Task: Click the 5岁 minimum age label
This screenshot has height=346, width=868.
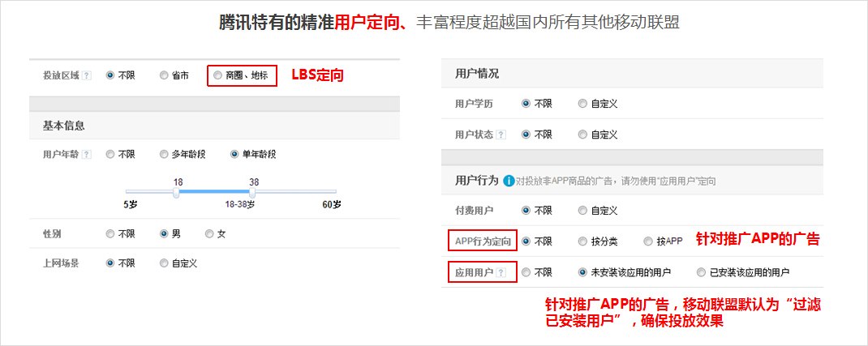Action: [130, 204]
